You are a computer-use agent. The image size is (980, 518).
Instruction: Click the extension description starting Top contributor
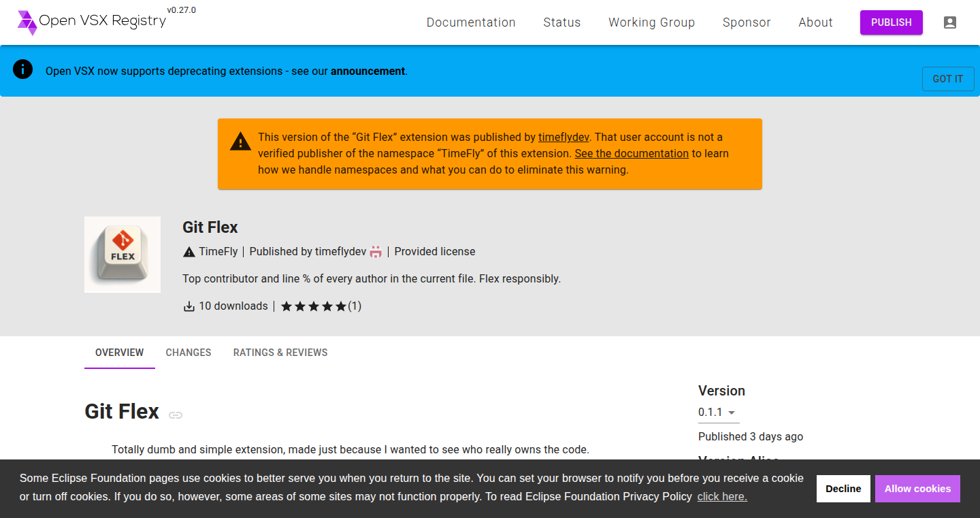coord(372,279)
